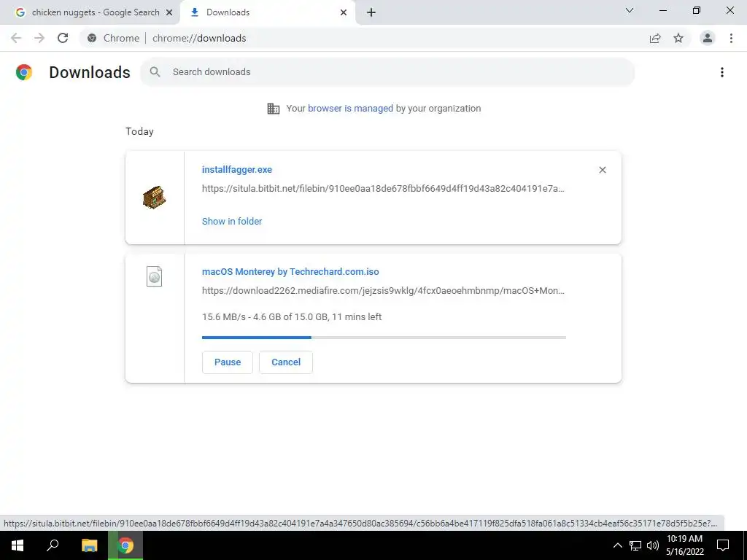Open the network status tray icon
The height and width of the screenshot is (560, 747).
click(x=635, y=545)
